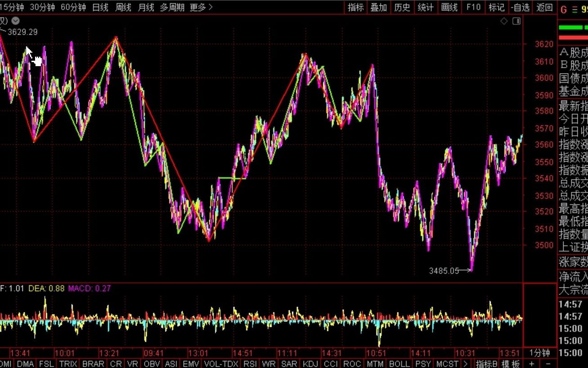The image size is (588, 368).
Task: Click the 指标 toolbar button
Action: (356, 7)
